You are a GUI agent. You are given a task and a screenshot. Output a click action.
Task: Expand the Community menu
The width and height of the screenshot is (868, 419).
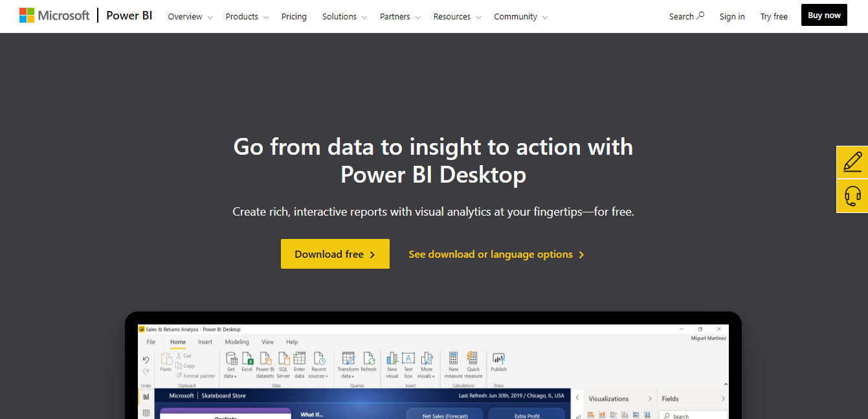(x=520, y=17)
